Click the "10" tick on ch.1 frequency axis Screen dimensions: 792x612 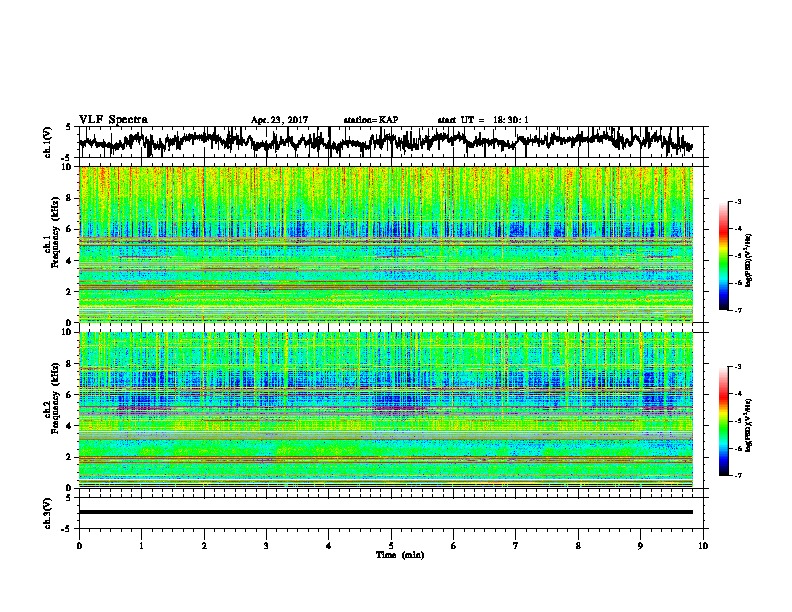click(x=69, y=167)
